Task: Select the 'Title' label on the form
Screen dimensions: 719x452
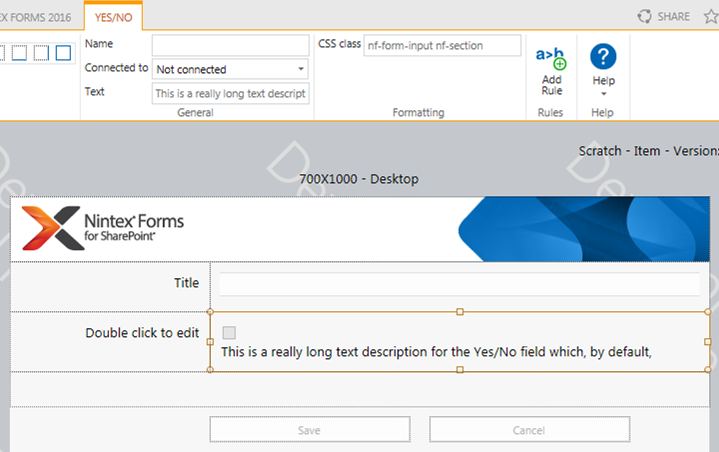Action: pos(186,283)
